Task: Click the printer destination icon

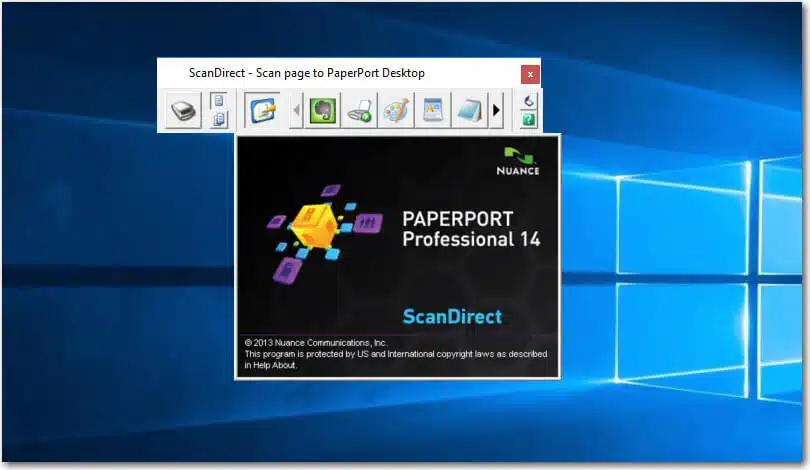Action: [x=360, y=110]
